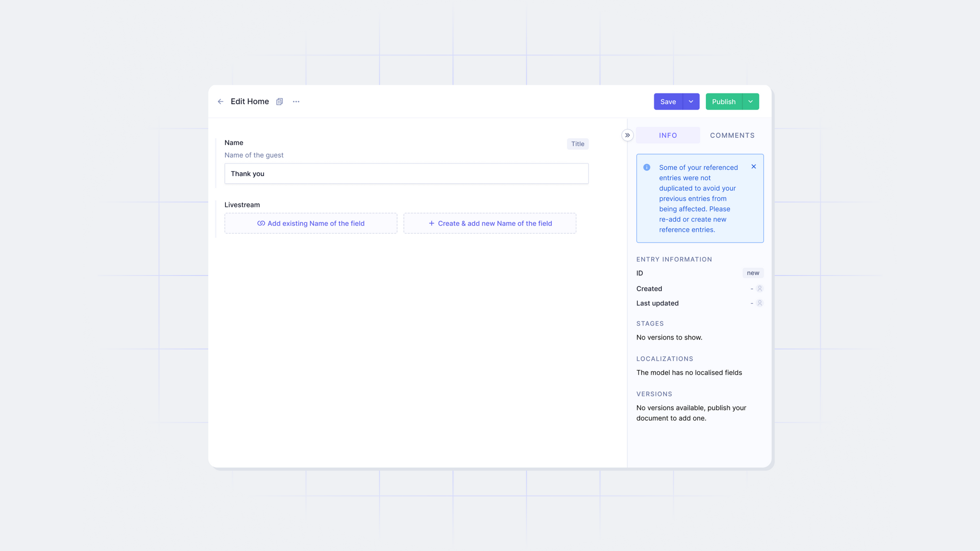Screen dimensions: 980x551
Task: Click the Last updated label
Action: tap(657, 303)
